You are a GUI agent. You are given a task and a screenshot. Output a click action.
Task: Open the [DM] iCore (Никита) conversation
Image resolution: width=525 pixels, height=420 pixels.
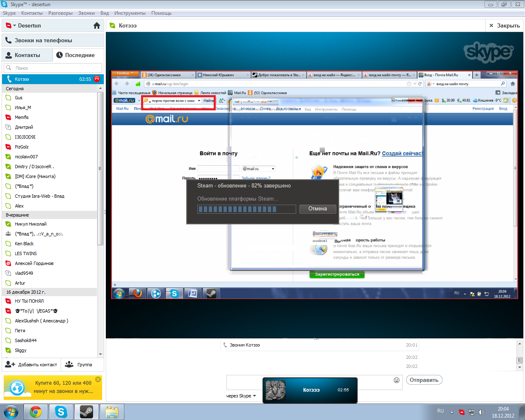point(50,176)
